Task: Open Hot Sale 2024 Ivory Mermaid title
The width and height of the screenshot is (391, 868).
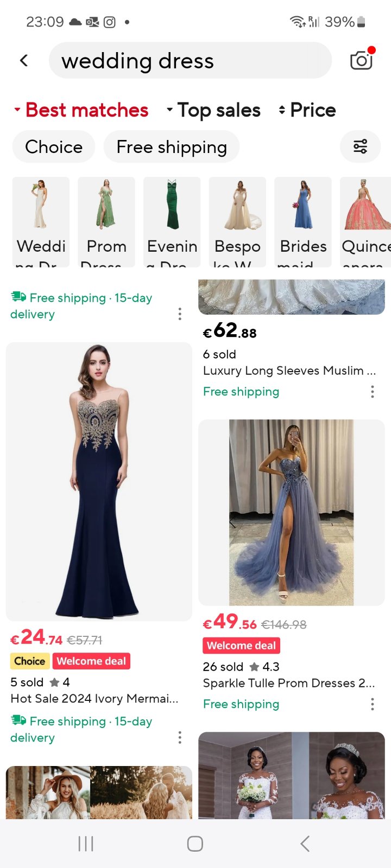Action: click(x=94, y=698)
